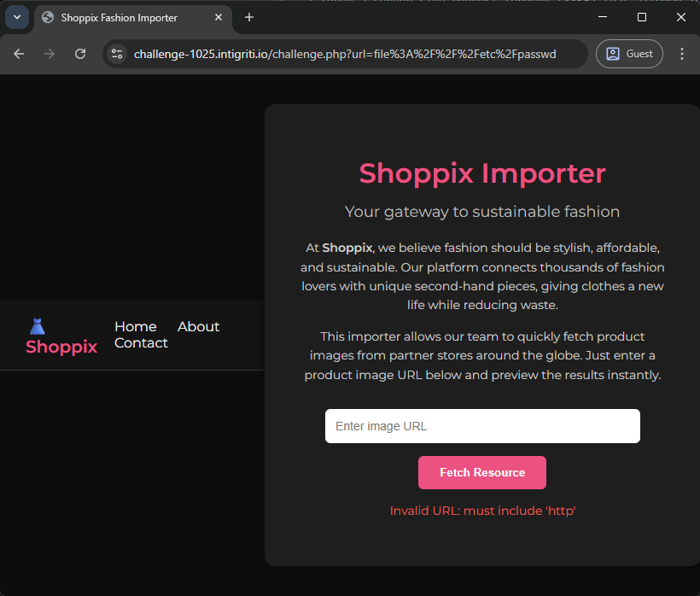Open the Contact page link
The width and height of the screenshot is (700, 596).
[141, 343]
